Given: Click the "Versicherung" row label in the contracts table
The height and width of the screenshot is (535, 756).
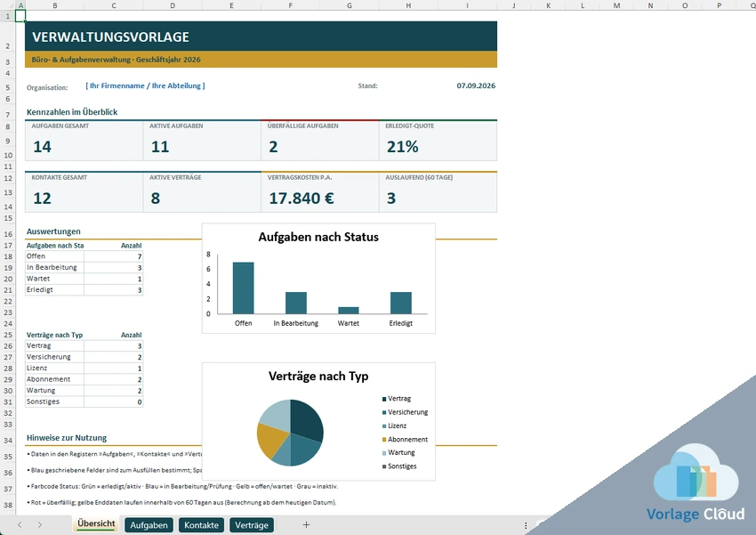Looking at the screenshot, I should tap(49, 357).
